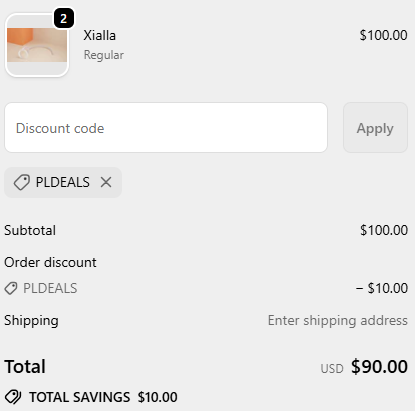Click the $100.00 product price
The width and height of the screenshot is (415, 411).
pos(383,35)
